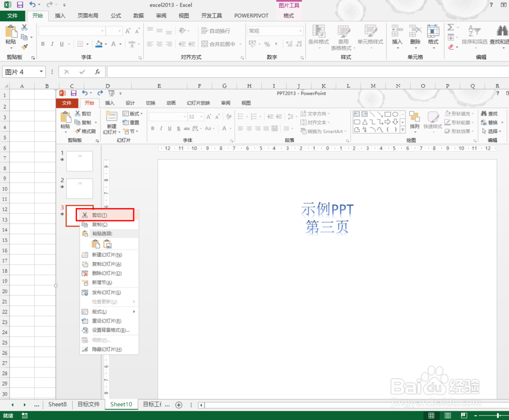Decrease font size with the smaller A icon
This screenshot has height=420, width=509.
pos(137,31)
